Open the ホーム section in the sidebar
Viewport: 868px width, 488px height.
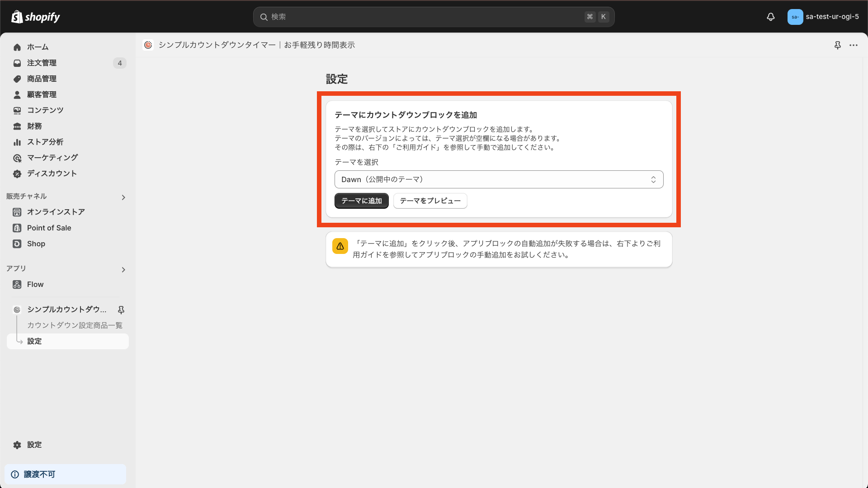38,47
